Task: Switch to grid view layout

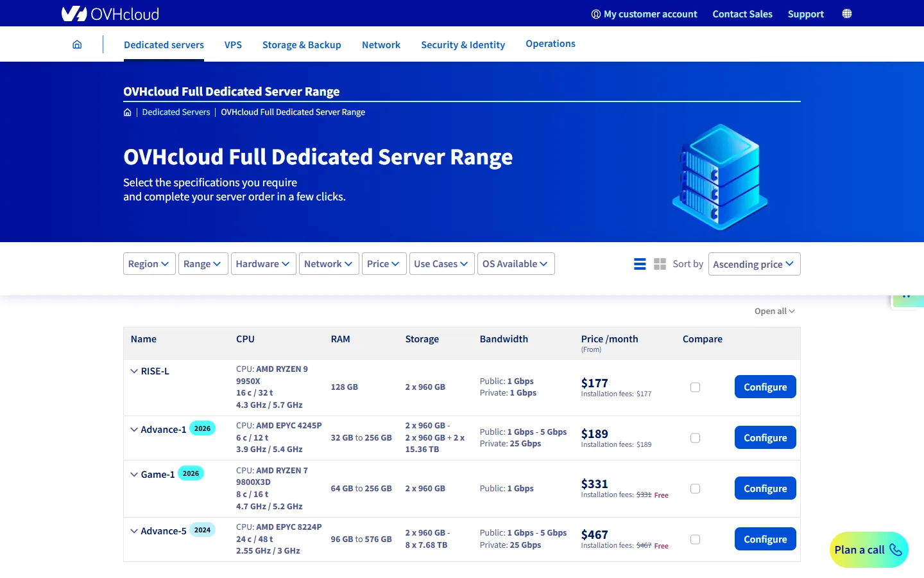Action: 660,264
